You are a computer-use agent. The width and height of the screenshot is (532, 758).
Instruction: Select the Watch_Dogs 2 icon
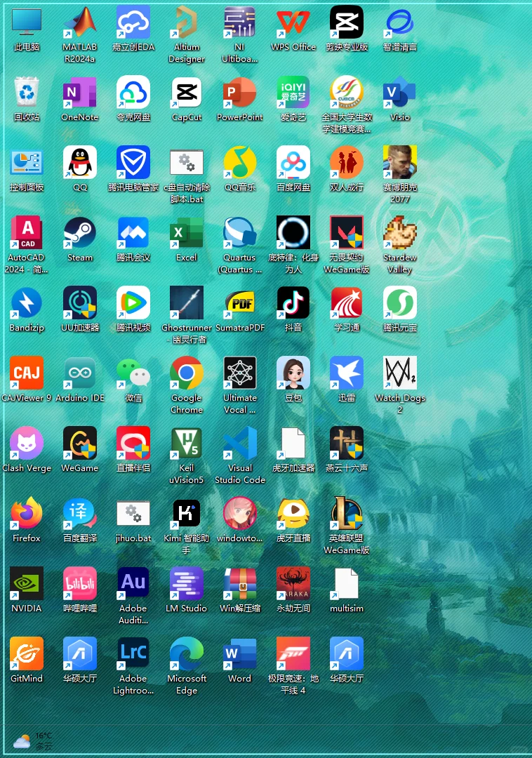399,373
